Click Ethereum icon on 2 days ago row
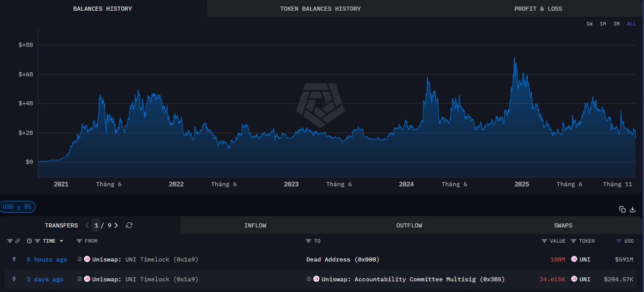The width and height of the screenshot is (644, 292). point(14,279)
